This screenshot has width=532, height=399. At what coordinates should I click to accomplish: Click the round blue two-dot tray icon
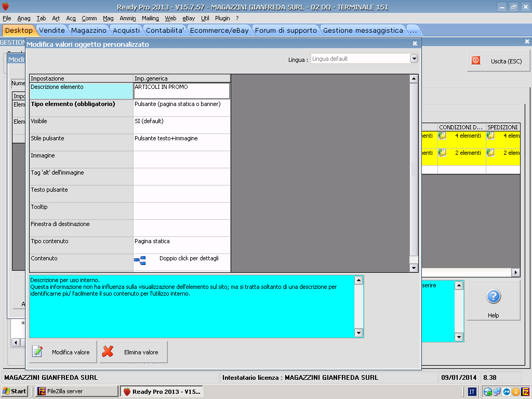tap(506, 392)
